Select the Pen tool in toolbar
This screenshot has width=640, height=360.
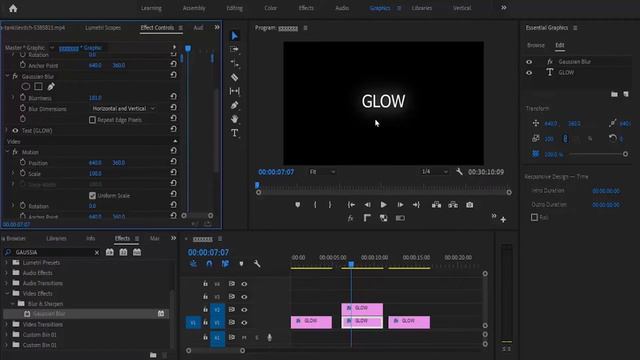[234, 105]
